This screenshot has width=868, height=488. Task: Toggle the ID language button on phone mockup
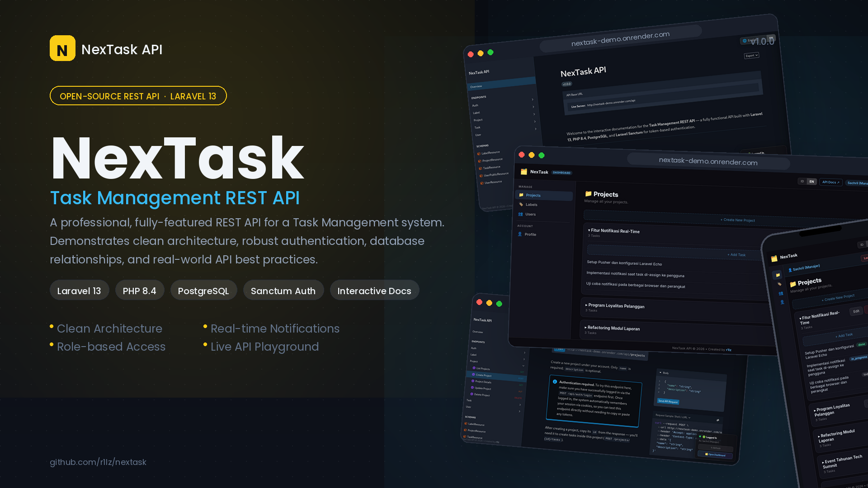tap(862, 244)
